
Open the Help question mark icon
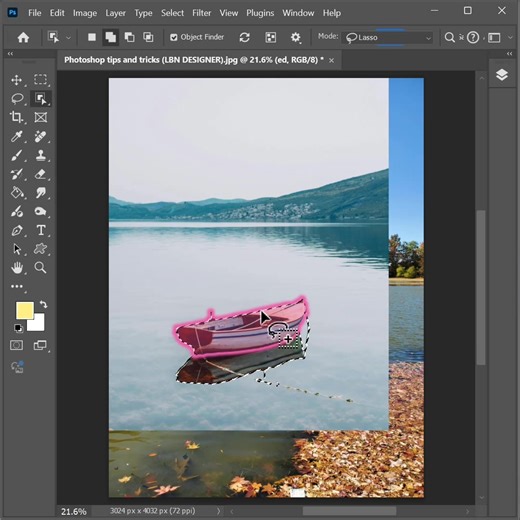473,37
